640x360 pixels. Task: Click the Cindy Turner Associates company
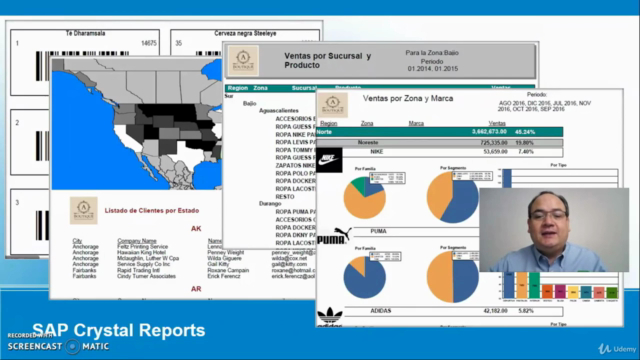point(146,276)
